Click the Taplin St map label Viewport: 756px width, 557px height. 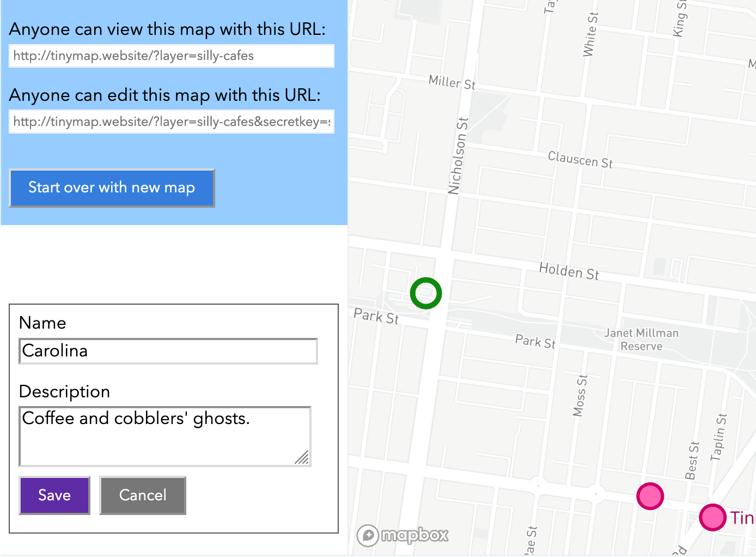click(719, 437)
